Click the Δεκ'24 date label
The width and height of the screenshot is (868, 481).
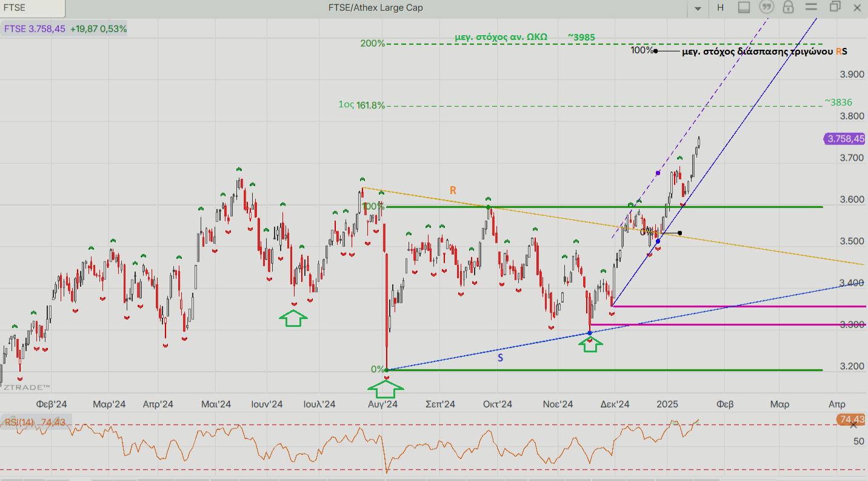tap(615, 404)
